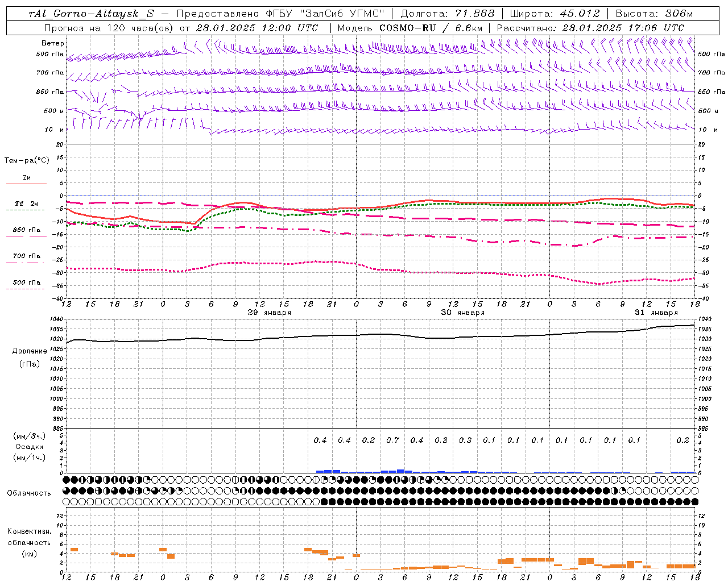The height and width of the screenshot is (582, 728).
Task: Select the Широта: 45.012 value
Action: (555, 14)
